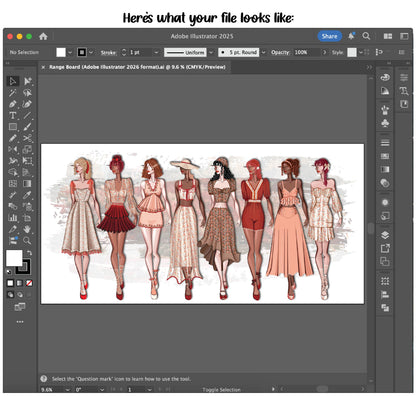Set paint mode to Color
The height and width of the screenshot is (396, 416).
[10, 283]
